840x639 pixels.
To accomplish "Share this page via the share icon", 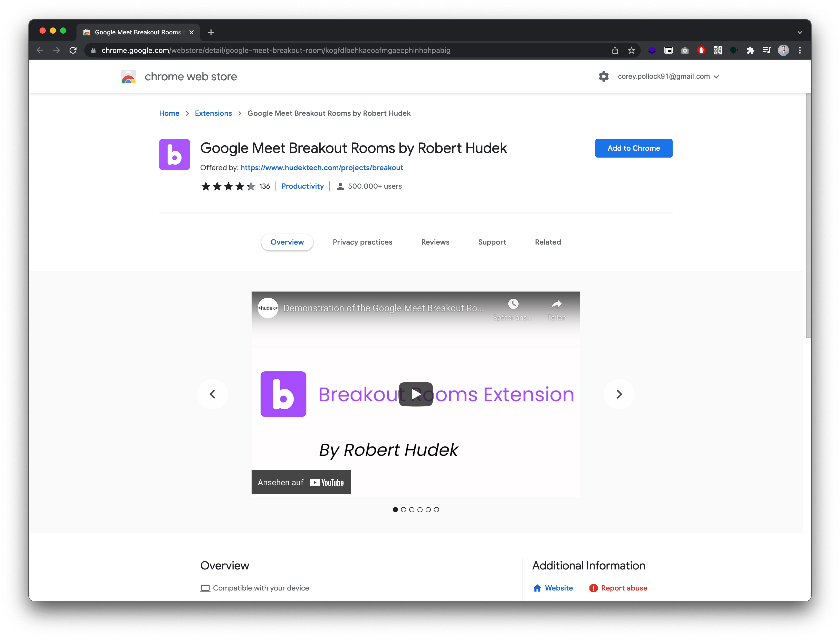I will pos(615,50).
